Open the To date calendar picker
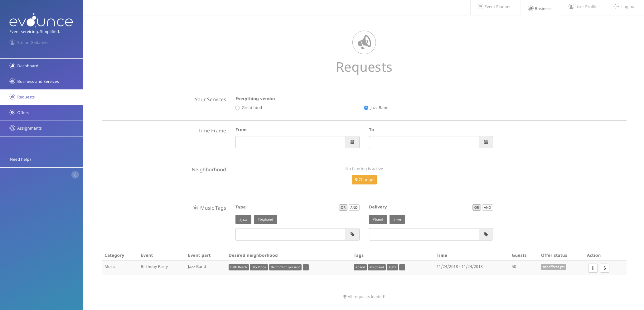644x310 pixels. [486, 142]
